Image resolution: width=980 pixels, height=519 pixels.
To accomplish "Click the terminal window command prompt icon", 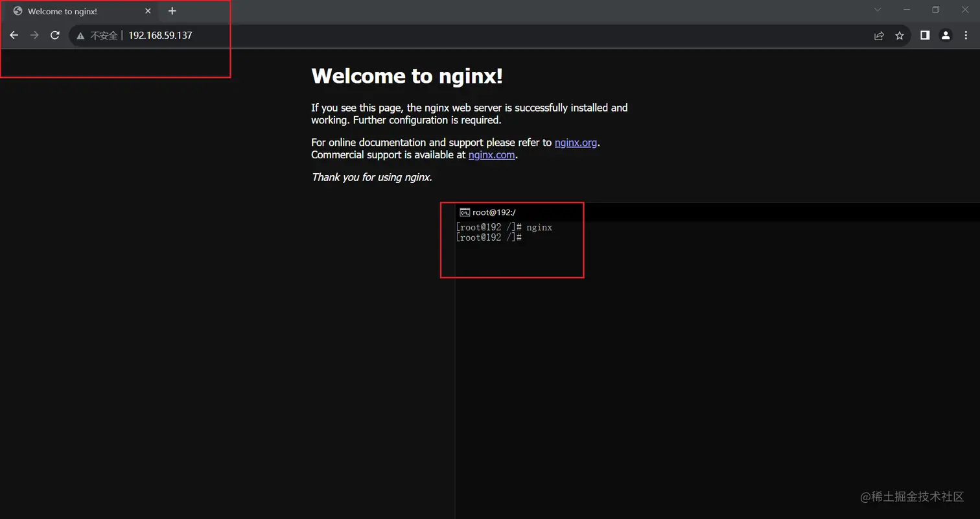I will click(x=464, y=212).
